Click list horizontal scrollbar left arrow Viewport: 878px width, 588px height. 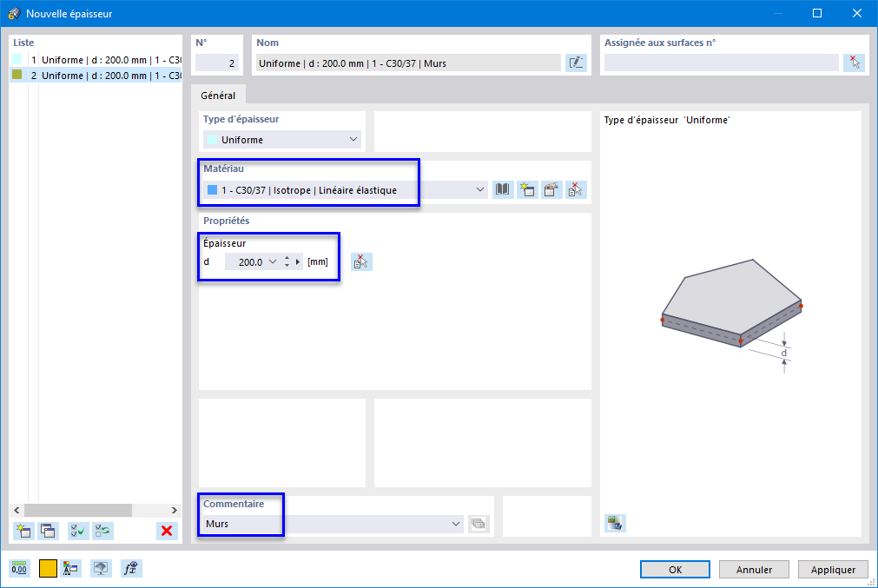tap(17, 510)
